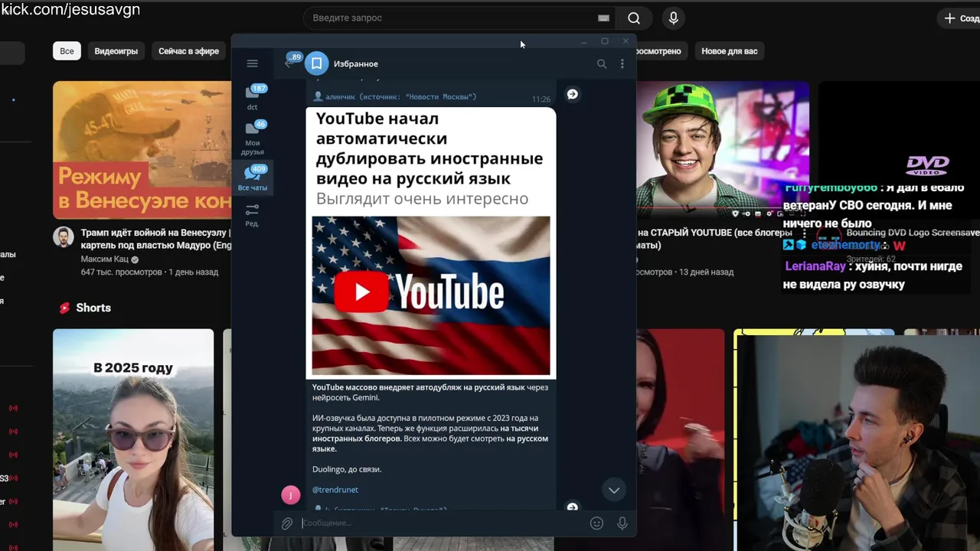
Task: Jump to bottom with the down-arrow button
Action: point(614,490)
